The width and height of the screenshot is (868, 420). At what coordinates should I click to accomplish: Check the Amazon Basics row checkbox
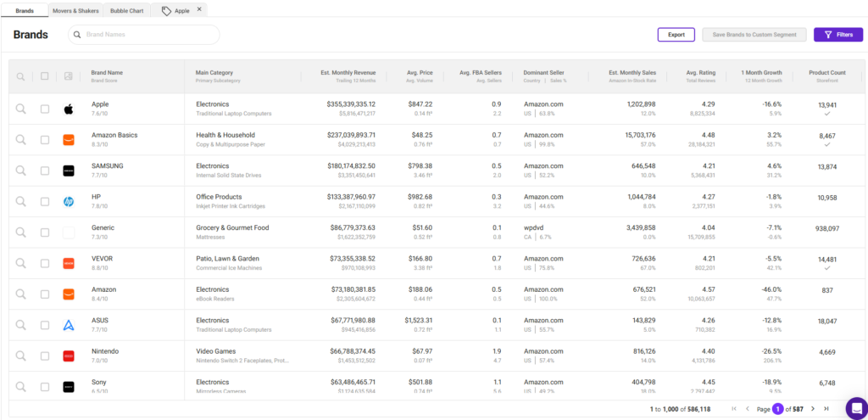[45, 140]
